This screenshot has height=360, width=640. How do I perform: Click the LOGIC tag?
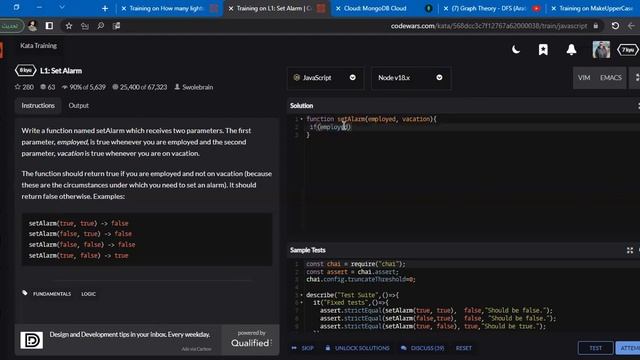pos(89,294)
